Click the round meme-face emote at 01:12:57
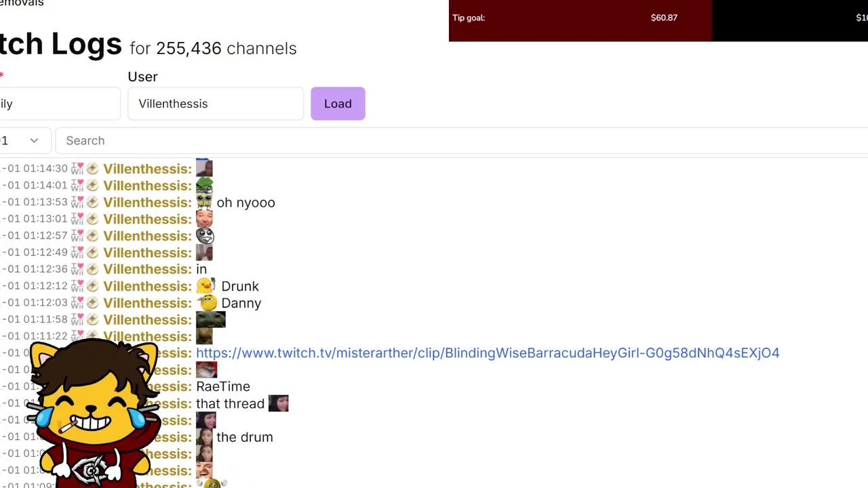This screenshot has width=868, height=488. point(205,236)
